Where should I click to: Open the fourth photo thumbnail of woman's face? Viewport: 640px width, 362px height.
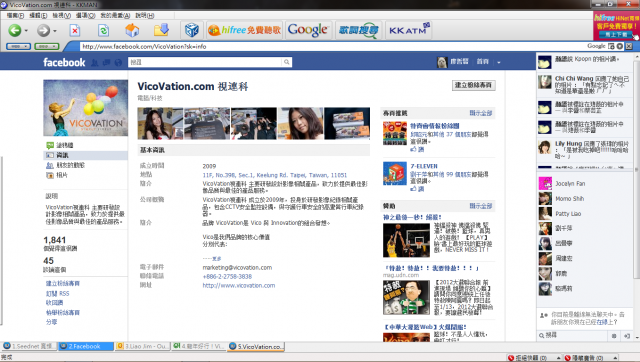(x=300, y=123)
